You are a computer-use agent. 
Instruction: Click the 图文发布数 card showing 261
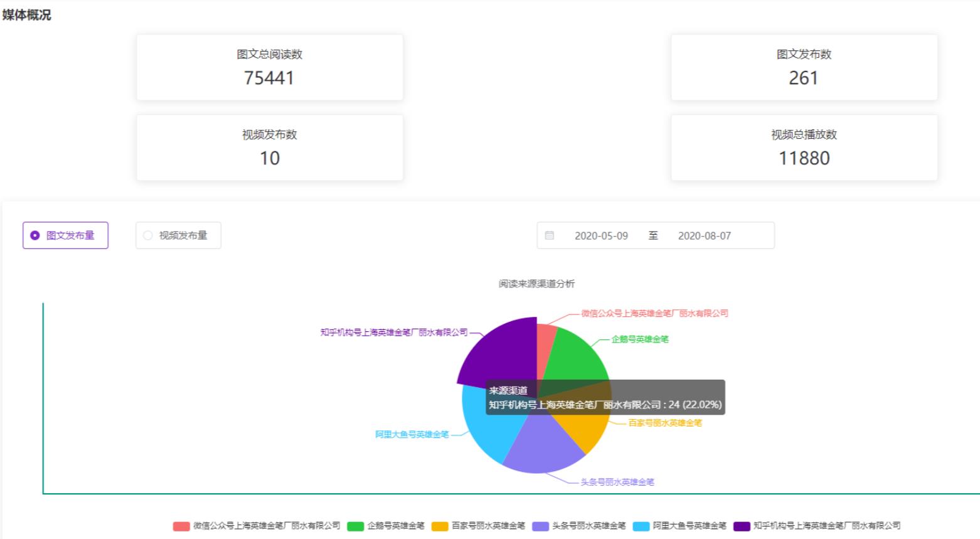coord(804,67)
